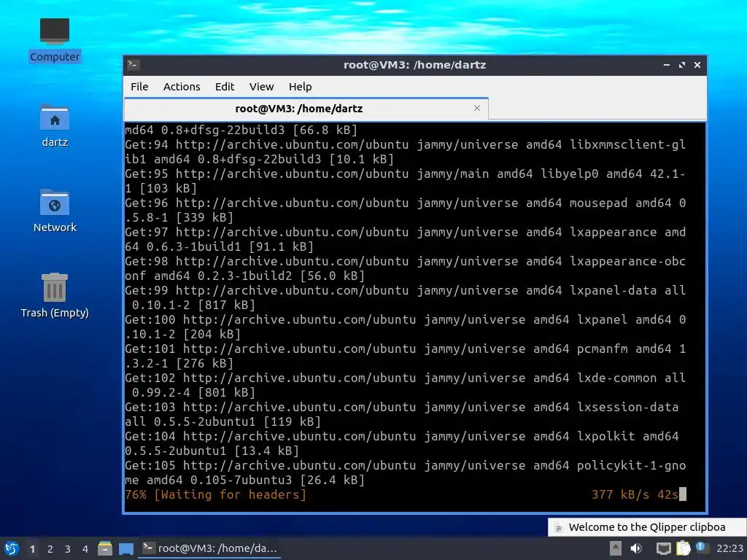Open the Computer desktop icon
The width and height of the screenshot is (747, 560).
(54, 40)
